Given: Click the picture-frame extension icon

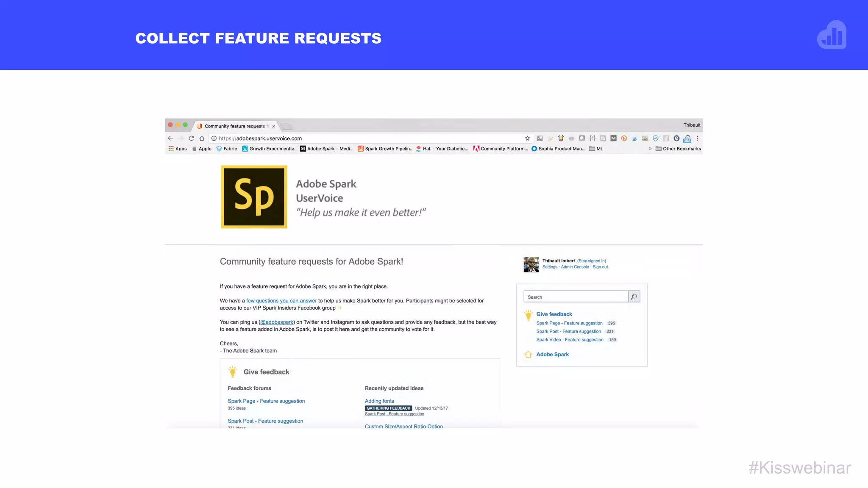Looking at the screenshot, I should pyautogui.click(x=645, y=138).
